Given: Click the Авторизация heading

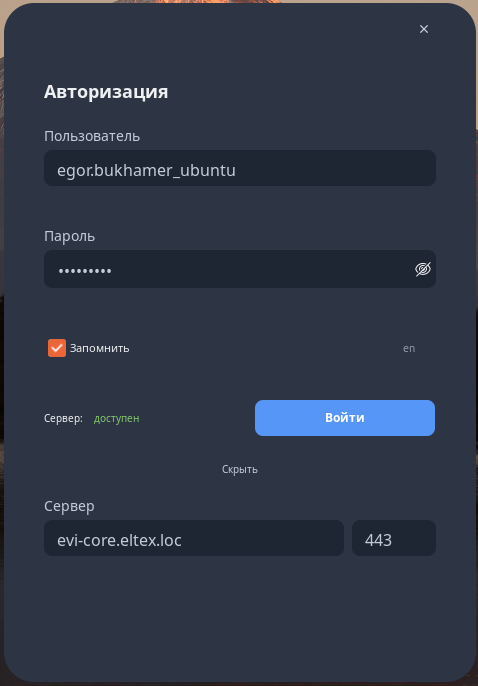Looking at the screenshot, I should (x=106, y=92).
